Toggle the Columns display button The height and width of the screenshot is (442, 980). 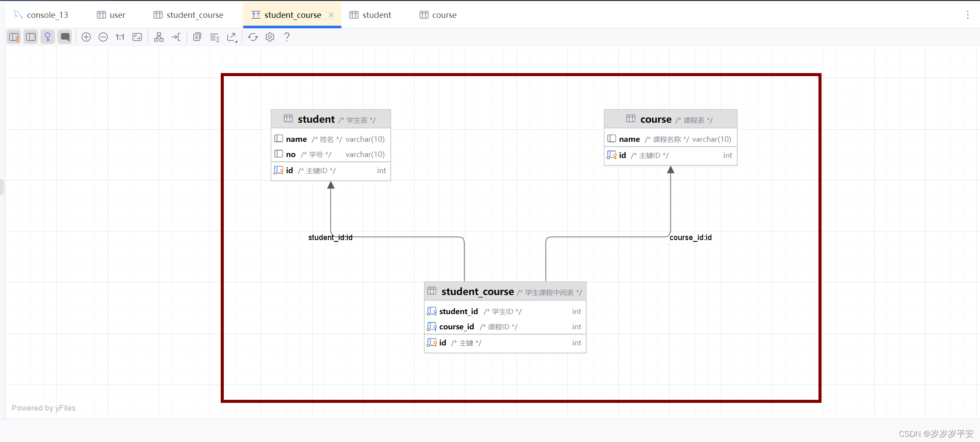coord(31,37)
